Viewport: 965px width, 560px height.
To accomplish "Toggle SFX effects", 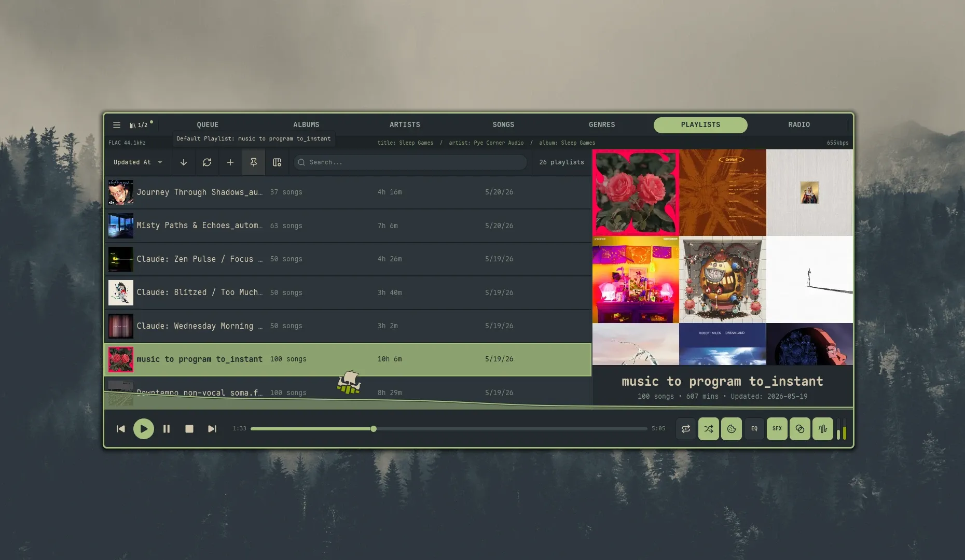I will (x=777, y=429).
